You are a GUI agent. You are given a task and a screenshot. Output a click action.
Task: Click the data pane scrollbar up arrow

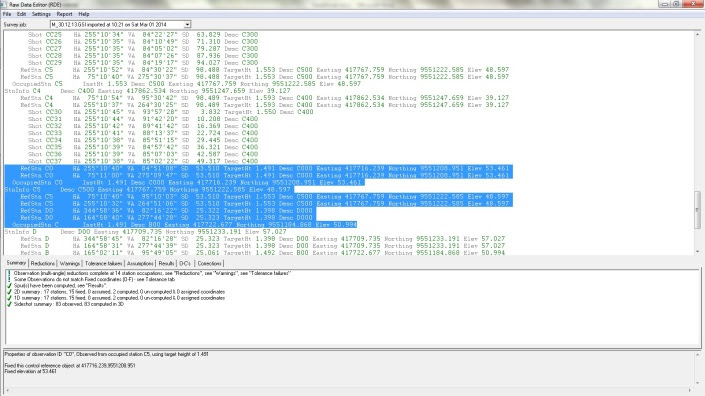pyautogui.click(x=697, y=35)
